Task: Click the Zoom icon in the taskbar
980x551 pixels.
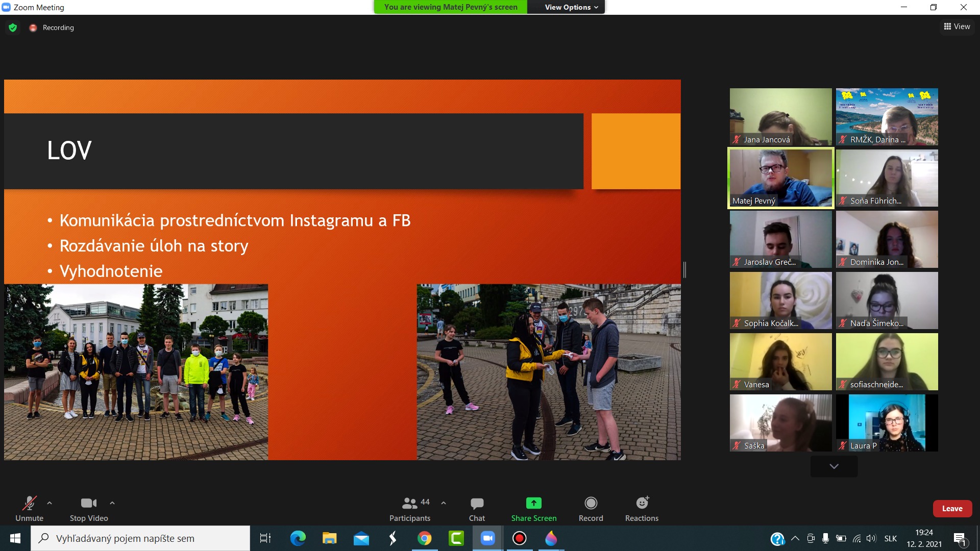Action: tap(488, 538)
